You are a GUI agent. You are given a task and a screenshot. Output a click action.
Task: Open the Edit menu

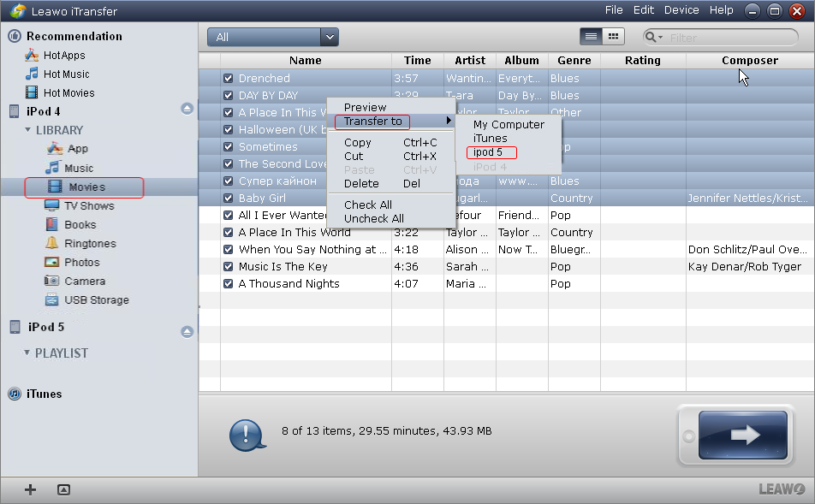644,10
